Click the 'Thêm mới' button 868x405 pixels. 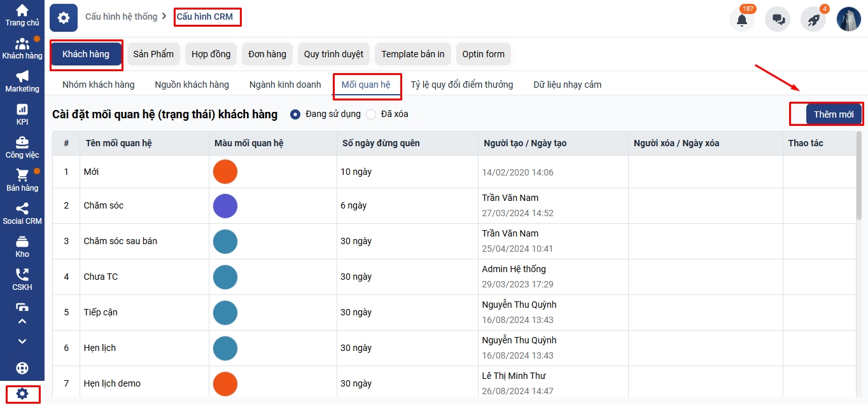833,114
